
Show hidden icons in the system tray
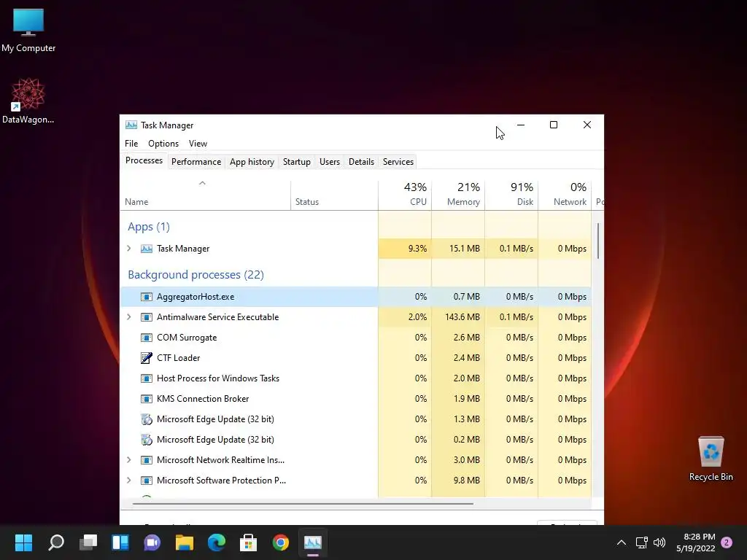tap(622, 542)
